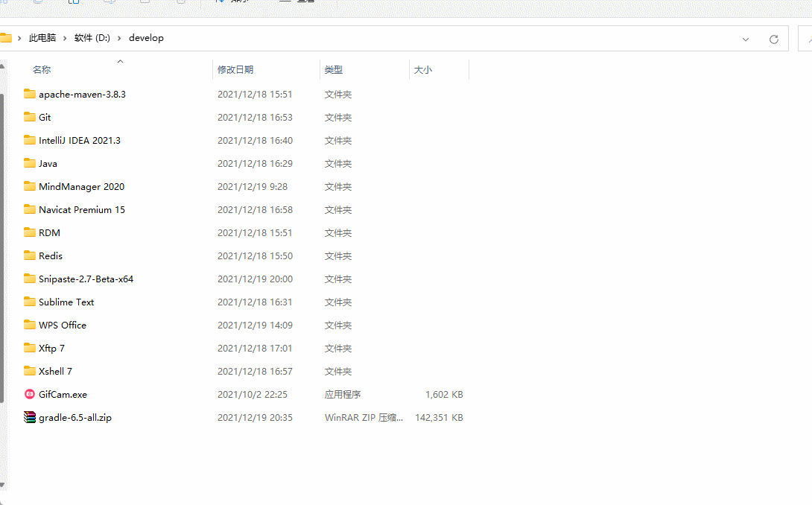812x505 pixels.
Task: Select the Sublime Text folder name
Action: 66,302
